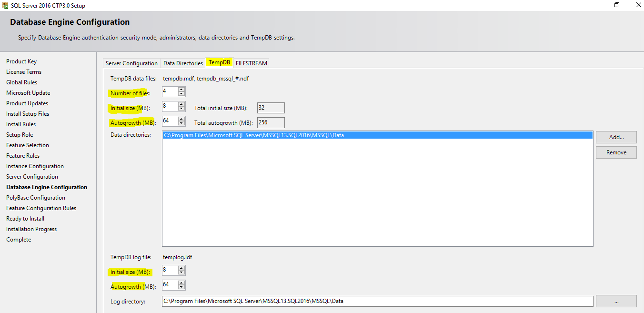Decrease TempDB data Autogrowth spinner
Image resolution: width=644 pixels, height=313 pixels.
click(181, 123)
